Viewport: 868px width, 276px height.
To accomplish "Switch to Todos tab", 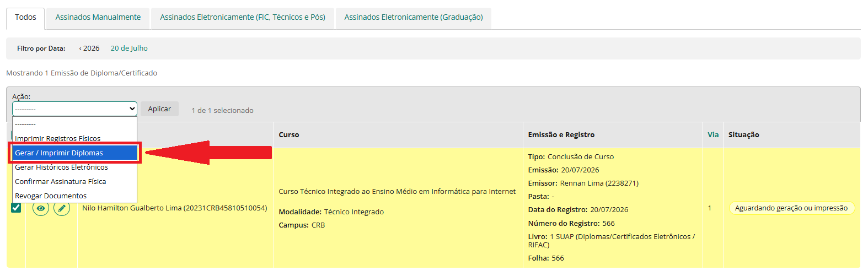I will pos(25,18).
